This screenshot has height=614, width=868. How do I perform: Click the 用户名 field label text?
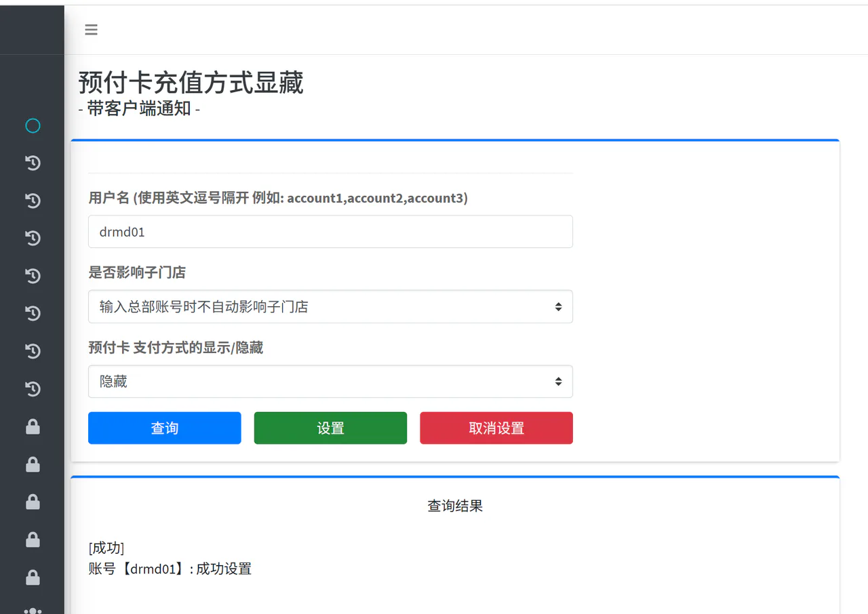point(278,198)
